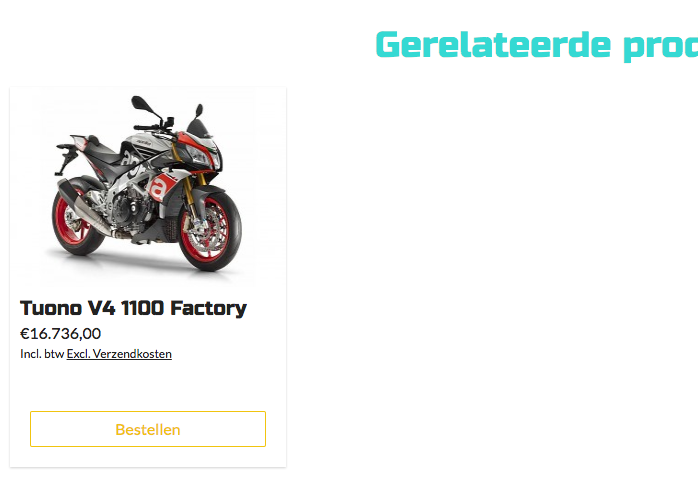Click empty space in product card below the price
This screenshot has width=698, height=486.
pos(148,385)
